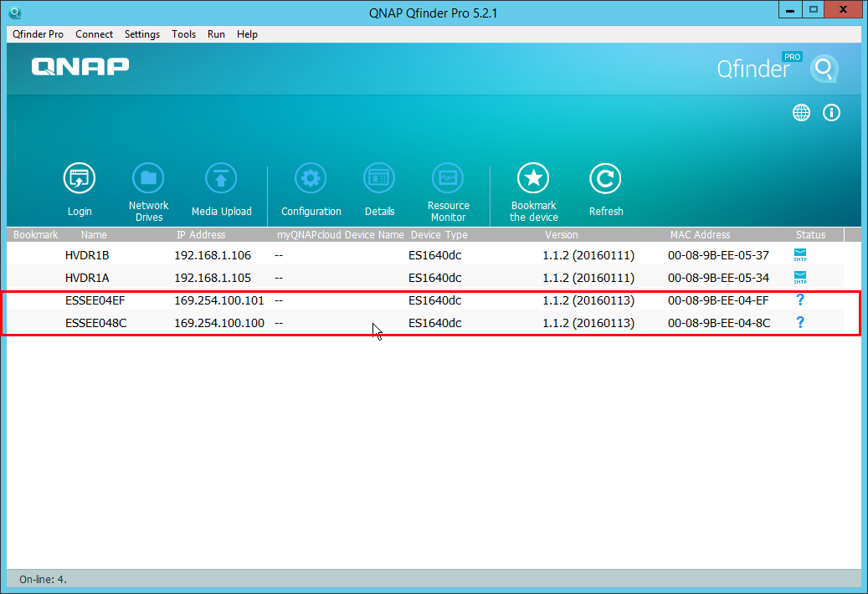Image resolution: width=868 pixels, height=594 pixels.
Task: Click the Bookmark the device star icon
Action: coord(533,179)
